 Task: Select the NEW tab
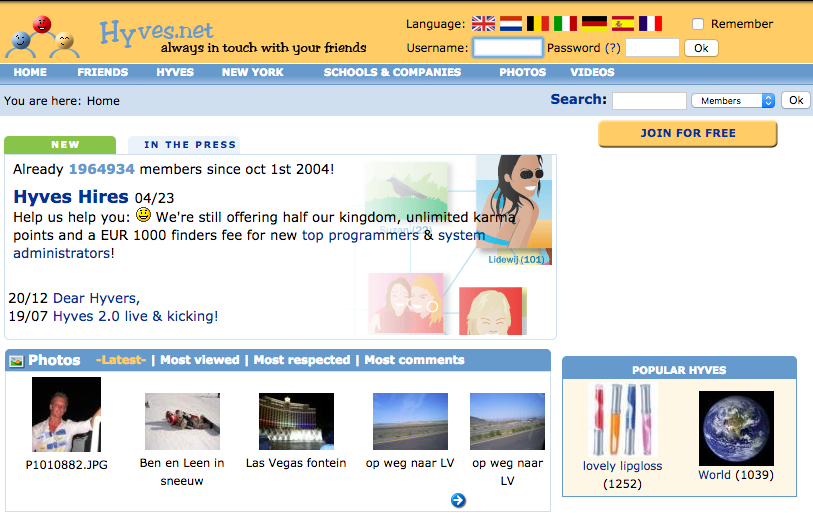pos(60,145)
